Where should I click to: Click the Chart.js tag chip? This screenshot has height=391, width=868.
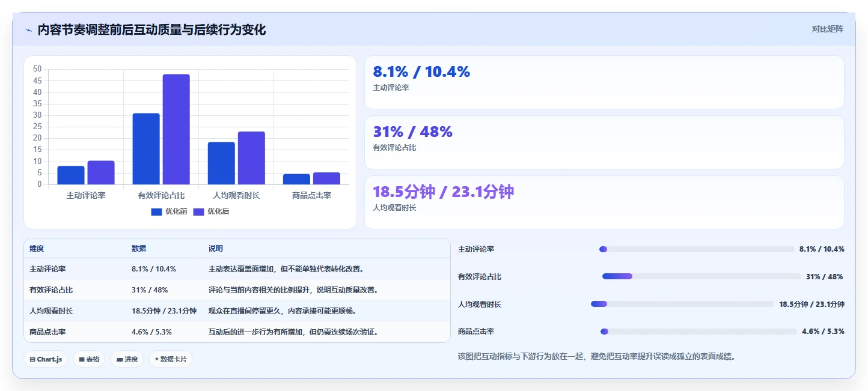click(46, 359)
